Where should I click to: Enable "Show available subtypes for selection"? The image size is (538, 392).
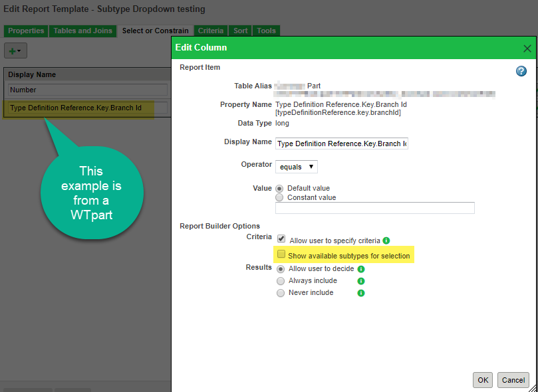281,254
